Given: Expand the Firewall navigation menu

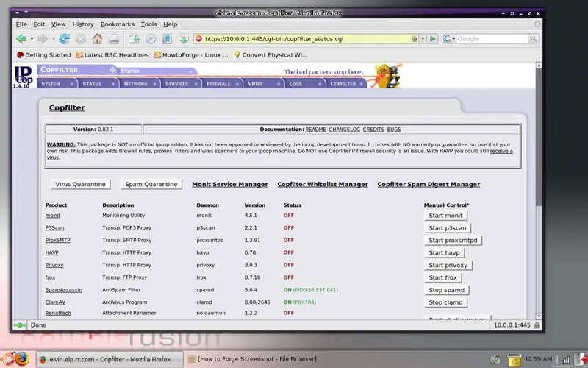Looking at the screenshot, I should 222,84.
